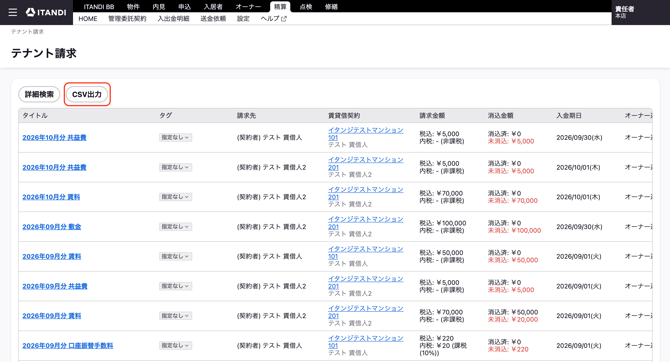Expand 指定なし tag in row due 2026/09/30(水) 共益費

[x=175, y=138]
